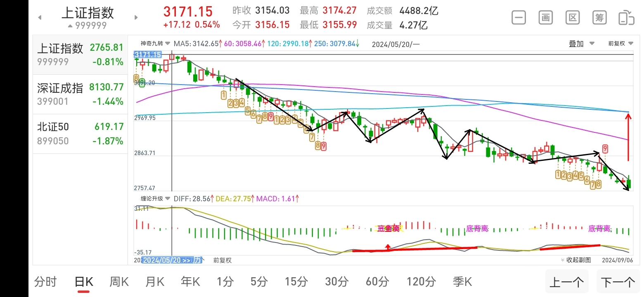Select 深证成指 in the index list

(80, 94)
